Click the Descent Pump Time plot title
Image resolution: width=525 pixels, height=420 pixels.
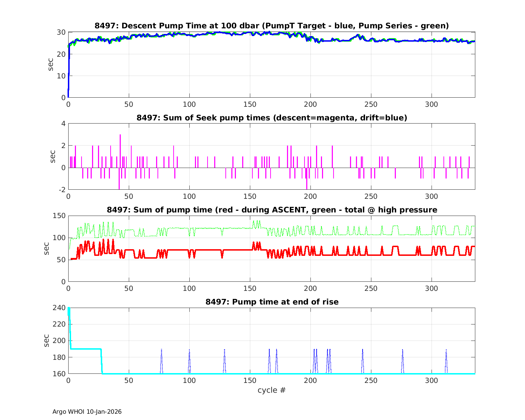pos(272,26)
